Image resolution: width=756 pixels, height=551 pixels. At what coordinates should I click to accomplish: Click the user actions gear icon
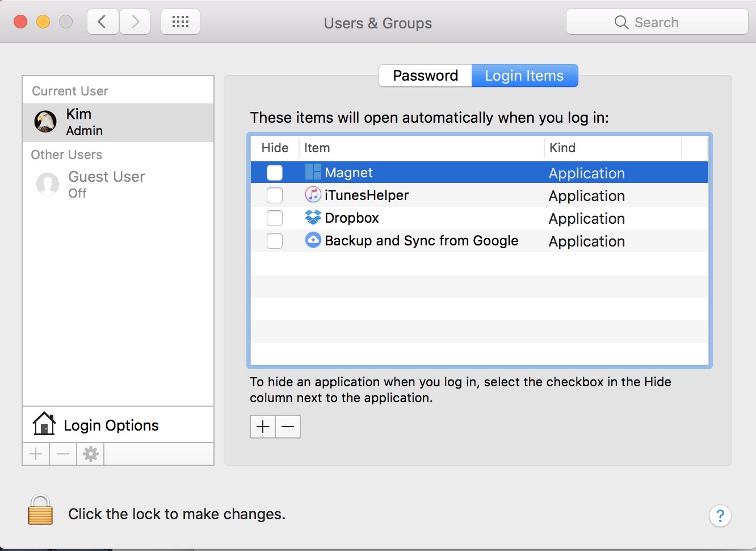coord(91,454)
